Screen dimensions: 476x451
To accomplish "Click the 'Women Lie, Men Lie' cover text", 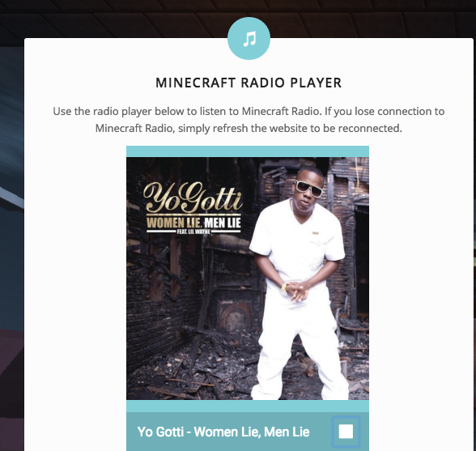I will [193, 223].
